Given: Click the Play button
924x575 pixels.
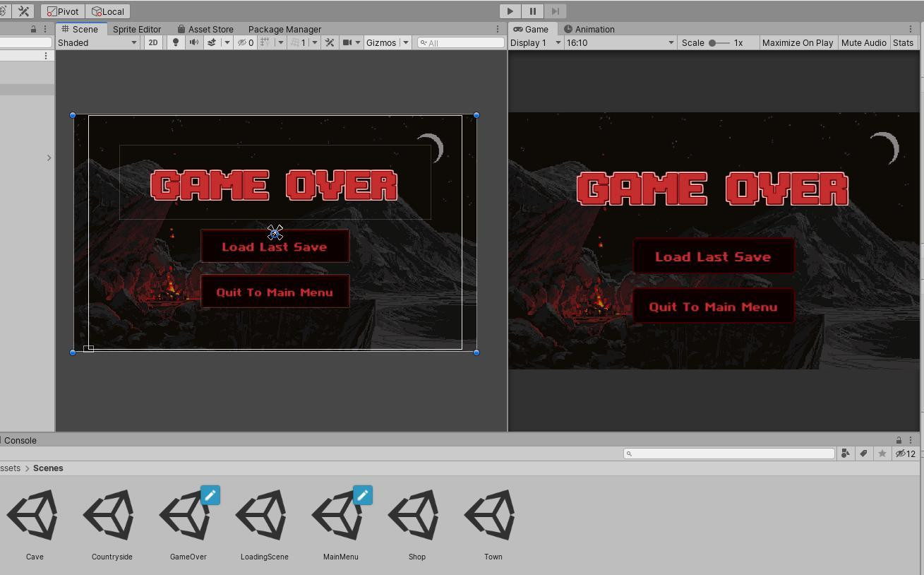Looking at the screenshot, I should [x=510, y=11].
